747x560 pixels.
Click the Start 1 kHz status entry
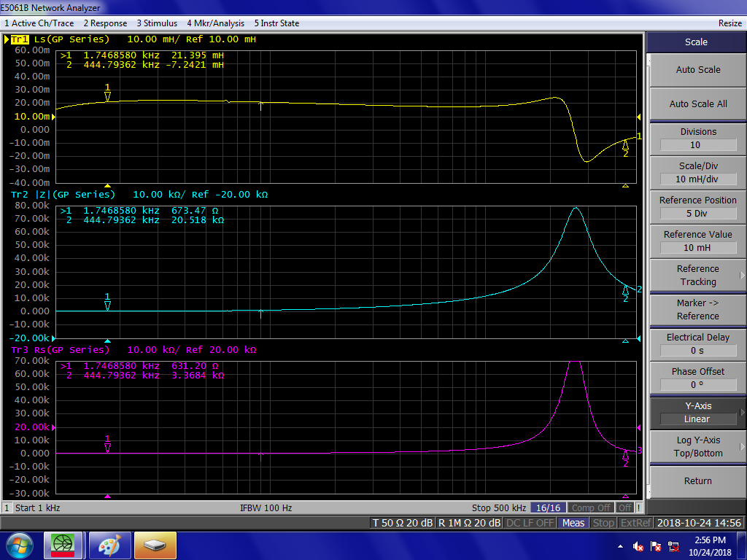(38, 507)
